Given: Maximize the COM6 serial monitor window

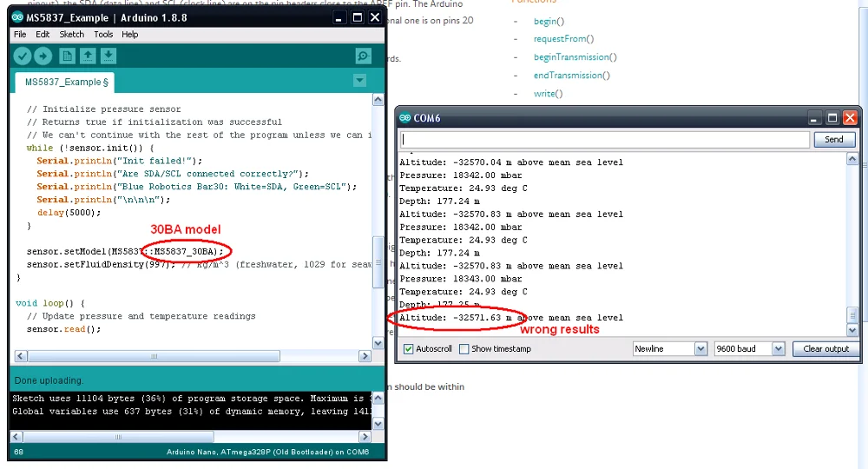Looking at the screenshot, I should point(832,118).
